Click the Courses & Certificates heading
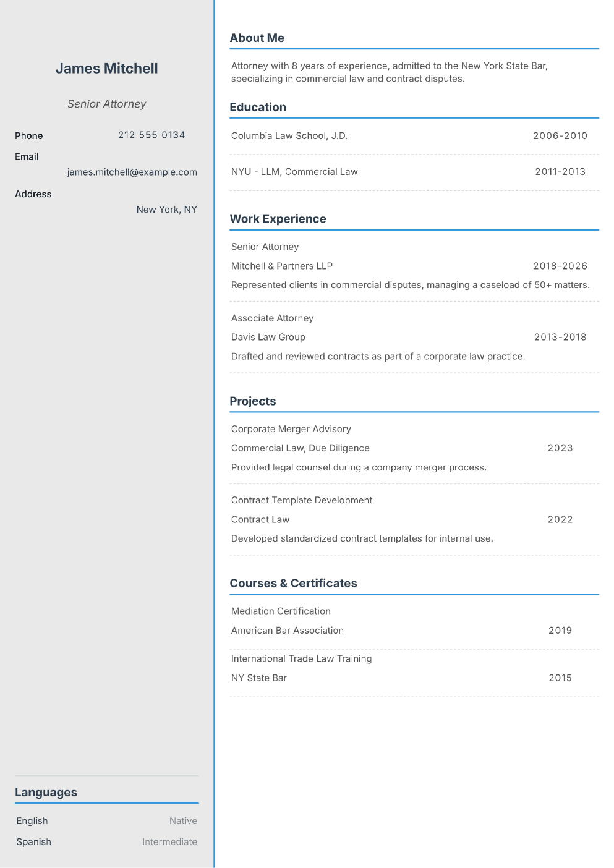Image resolution: width=614 pixels, height=868 pixels. [x=294, y=583]
